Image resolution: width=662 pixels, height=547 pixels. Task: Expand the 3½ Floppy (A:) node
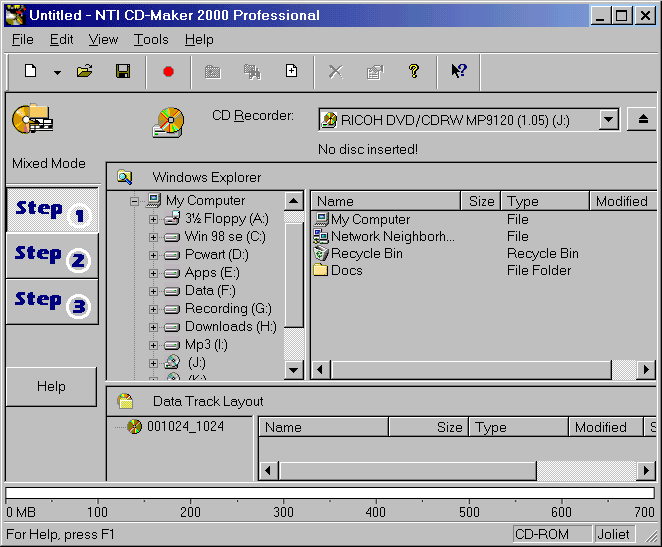154,219
